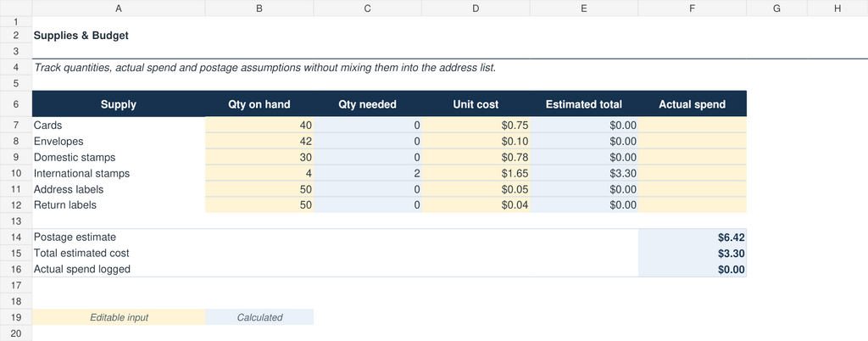
Task: Click Envelopes actual spend input cell
Action: pyautogui.click(x=692, y=141)
